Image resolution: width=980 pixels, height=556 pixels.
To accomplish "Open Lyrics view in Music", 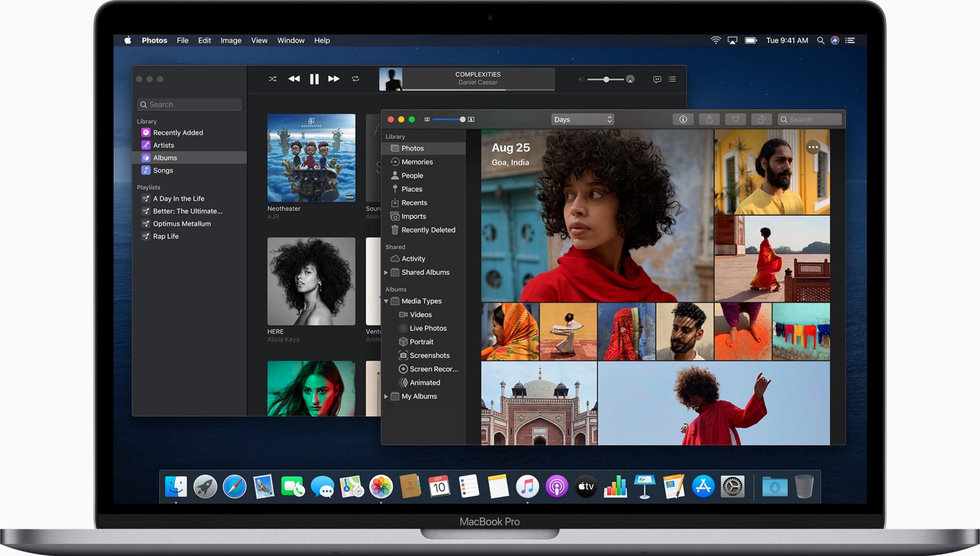I will (657, 79).
